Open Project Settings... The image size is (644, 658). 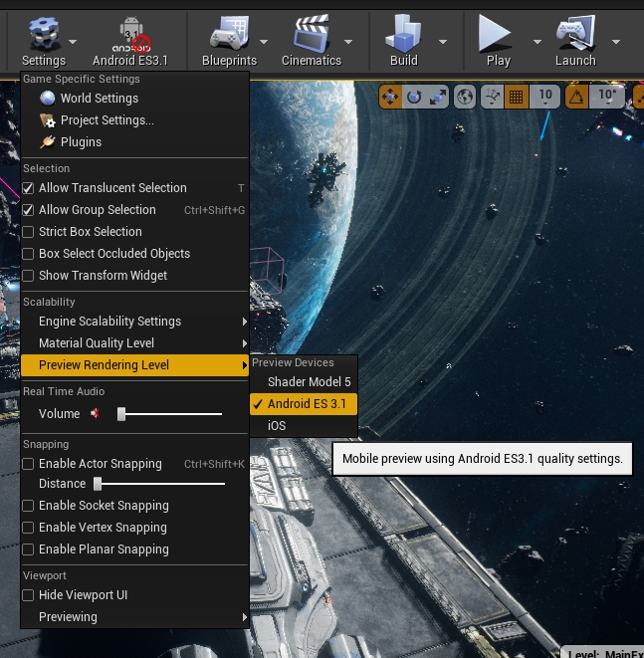(107, 120)
